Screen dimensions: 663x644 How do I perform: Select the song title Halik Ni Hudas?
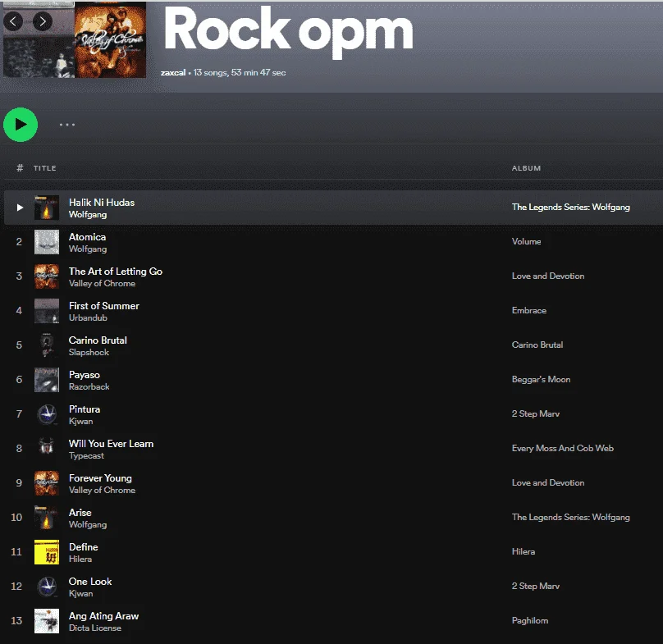102,203
